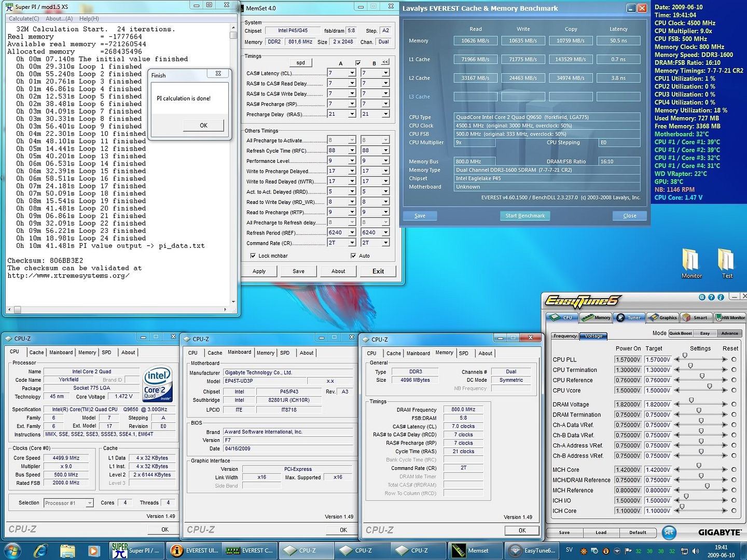The height and width of the screenshot is (560, 747).
Task: Click Start Benchmark in EVEREST window
Action: point(525,216)
